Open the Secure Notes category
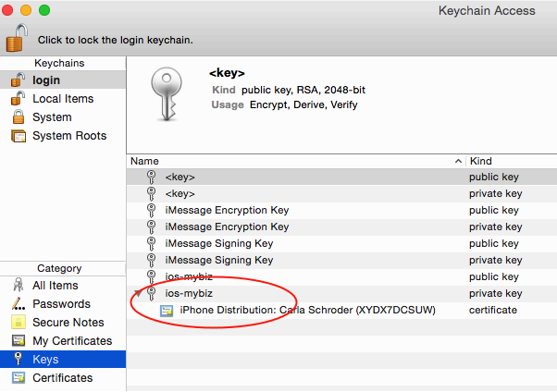The height and width of the screenshot is (392, 557). [x=66, y=323]
